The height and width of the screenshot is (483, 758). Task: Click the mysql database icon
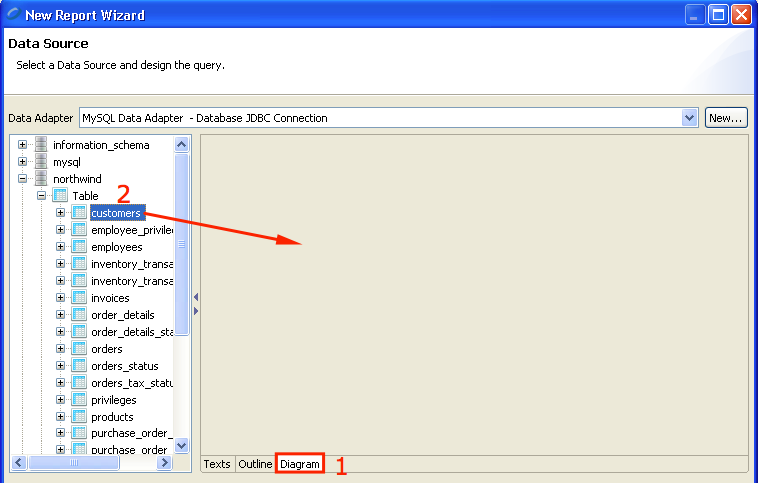(x=41, y=161)
